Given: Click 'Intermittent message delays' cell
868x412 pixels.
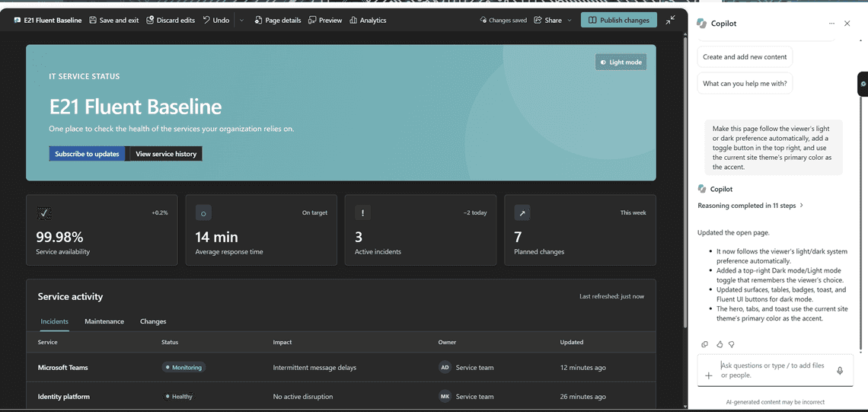Looking at the screenshot, I should (x=314, y=367).
